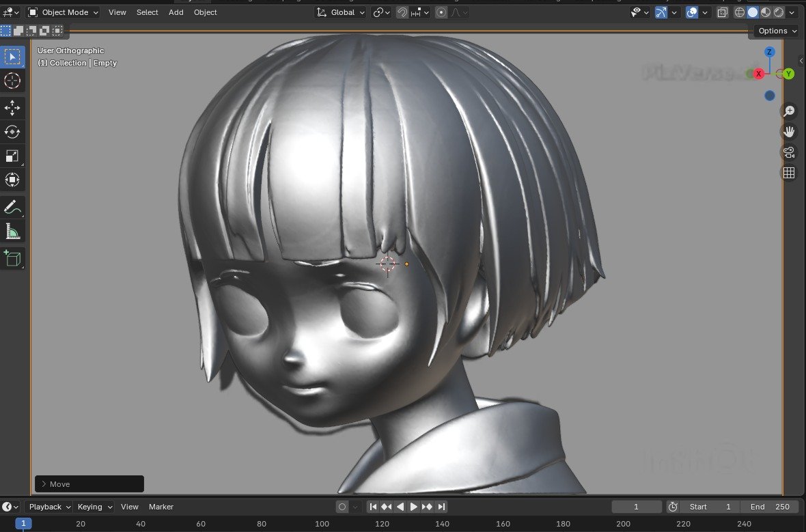Set selection mode to subtract
The width and height of the screenshot is (806, 532).
click(x=31, y=31)
